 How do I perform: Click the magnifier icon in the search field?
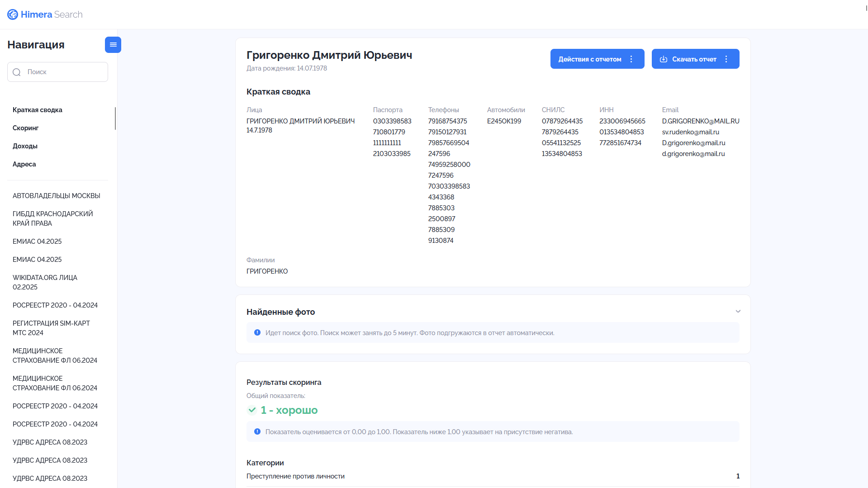click(x=17, y=72)
